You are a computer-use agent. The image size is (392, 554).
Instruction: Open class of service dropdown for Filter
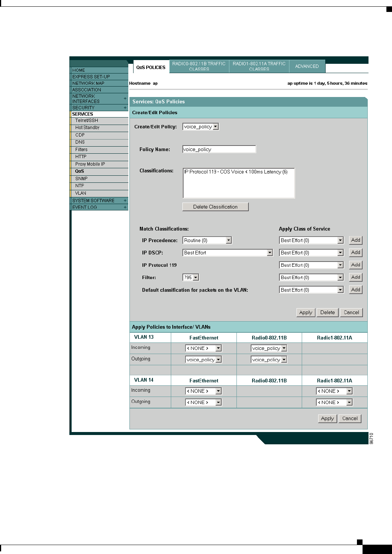pyautogui.click(x=311, y=278)
